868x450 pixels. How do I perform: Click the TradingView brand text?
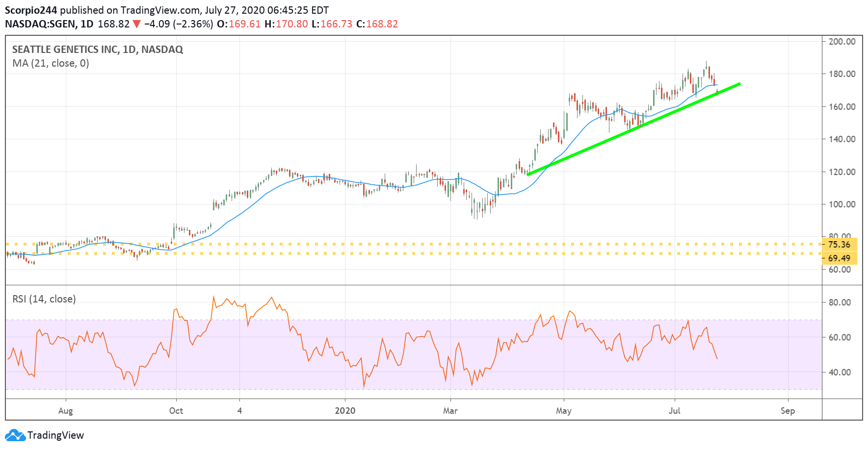[55, 435]
